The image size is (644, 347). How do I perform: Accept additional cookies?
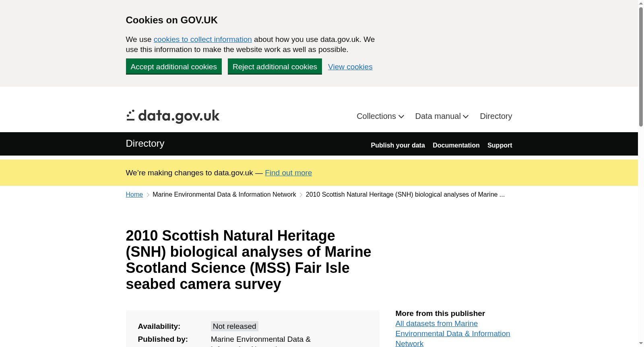coord(173,66)
